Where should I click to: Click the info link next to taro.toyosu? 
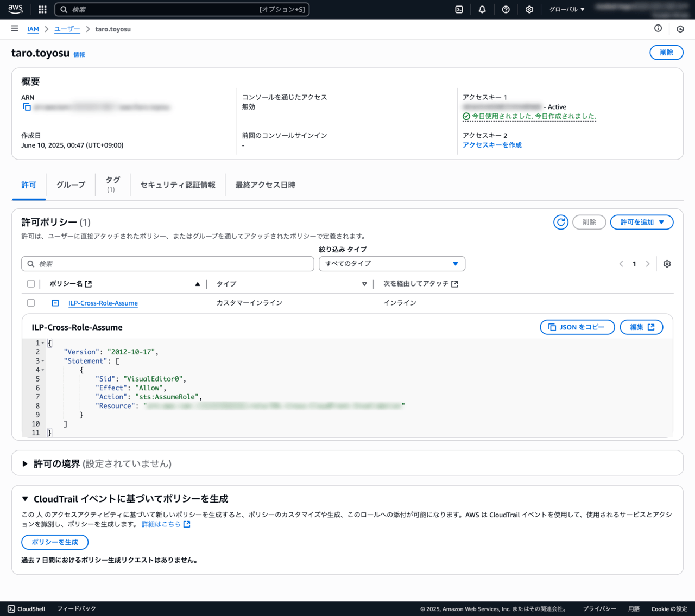(79, 55)
